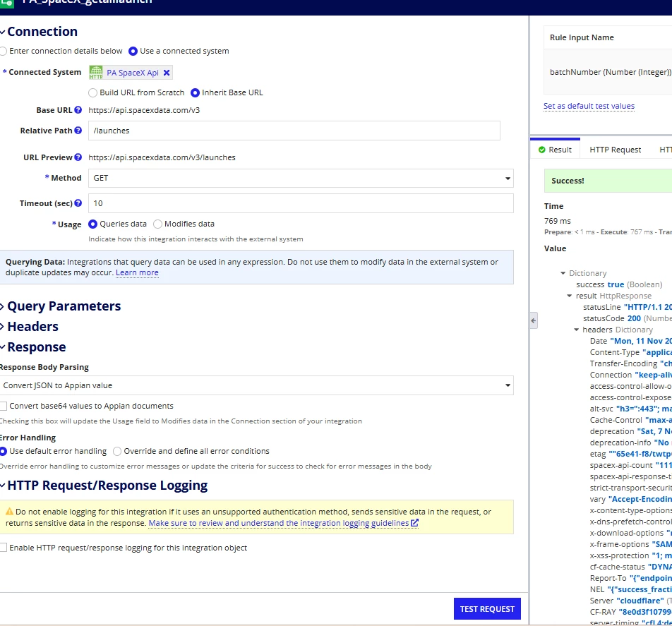Image resolution: width=672 pixels, height=626 pixels.
Task: Click the TEST REQUEST button
Action: click(487, 609)
